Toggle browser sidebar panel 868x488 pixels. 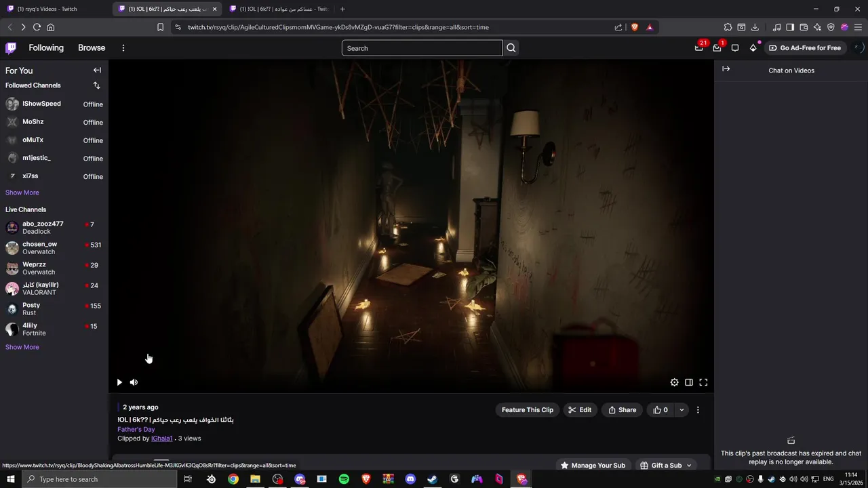tap(790, 27)
